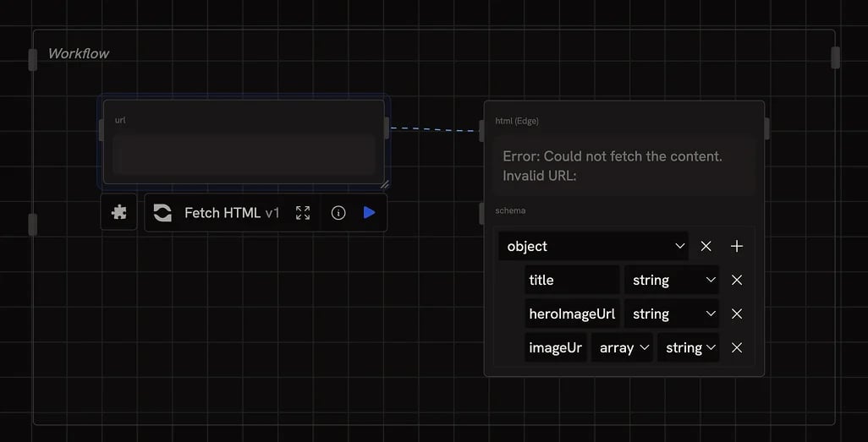The height and width of the screenshot is (442, 868).
Task: Delete the title property row
Action: (736, 280)
